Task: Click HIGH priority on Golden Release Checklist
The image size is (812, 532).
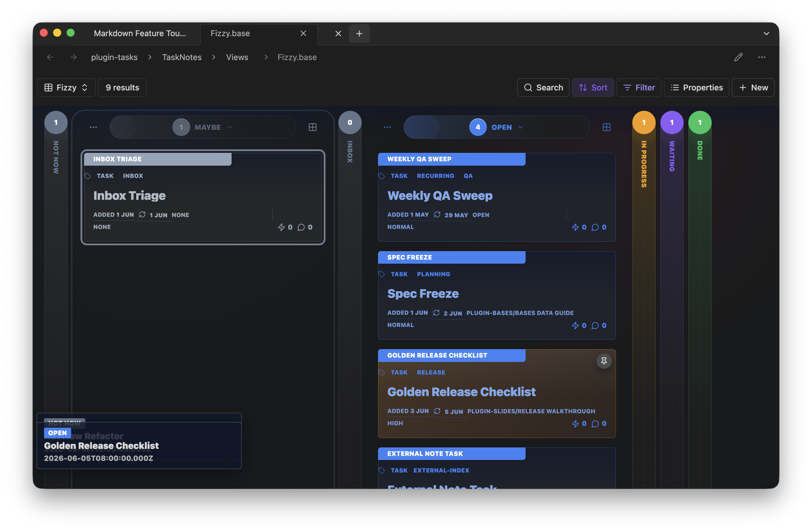Action: point(395,423)
